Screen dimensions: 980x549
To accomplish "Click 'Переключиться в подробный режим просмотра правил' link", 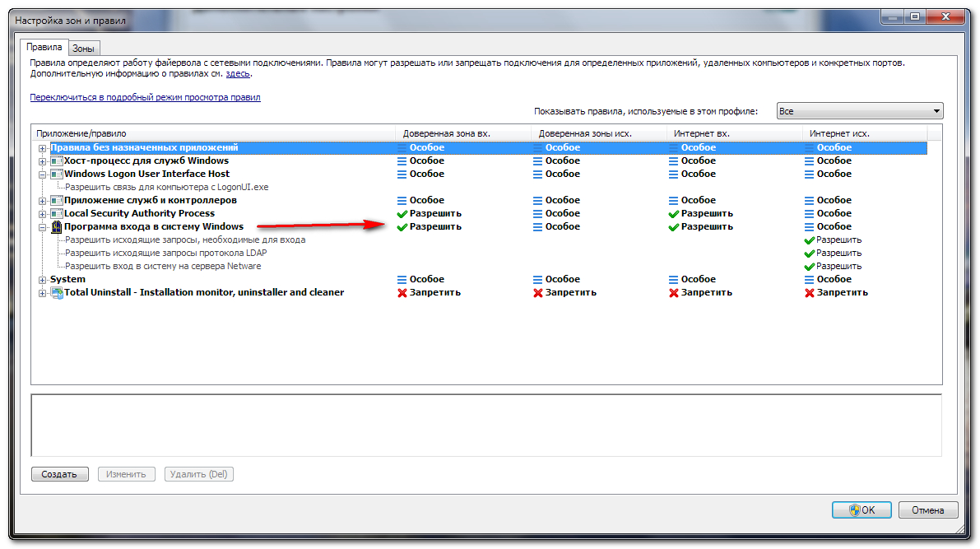I will tap(145, 98).
